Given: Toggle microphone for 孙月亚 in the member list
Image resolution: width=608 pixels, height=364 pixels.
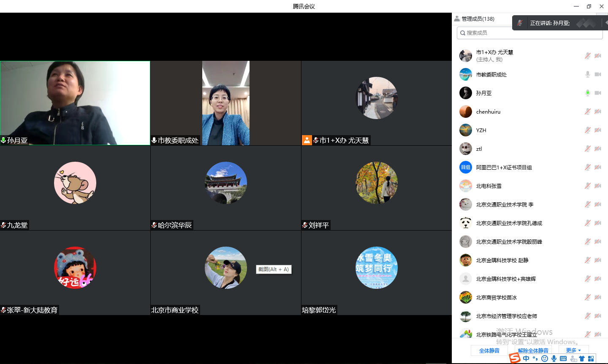Looking at the screenshot, I should click(587, 93).
